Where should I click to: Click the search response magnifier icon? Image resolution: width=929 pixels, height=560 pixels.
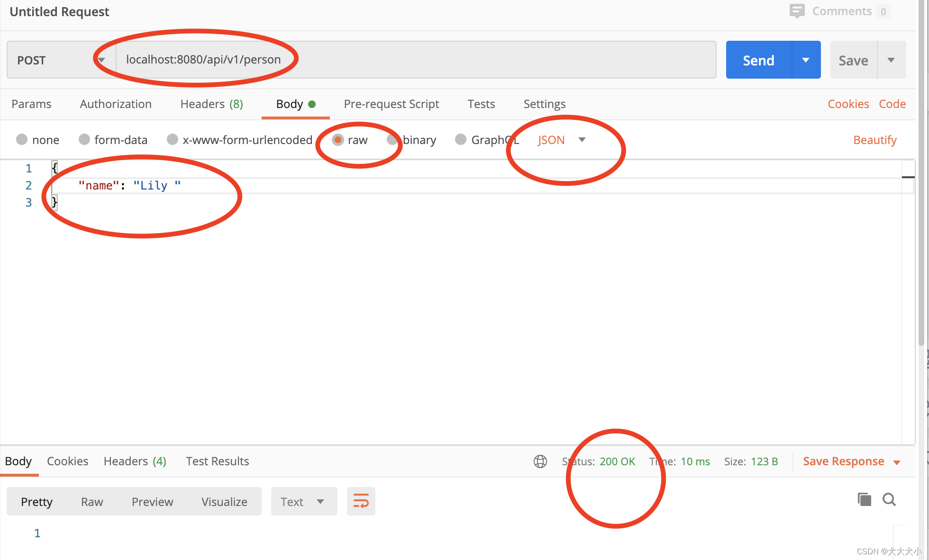pos(889,499)
